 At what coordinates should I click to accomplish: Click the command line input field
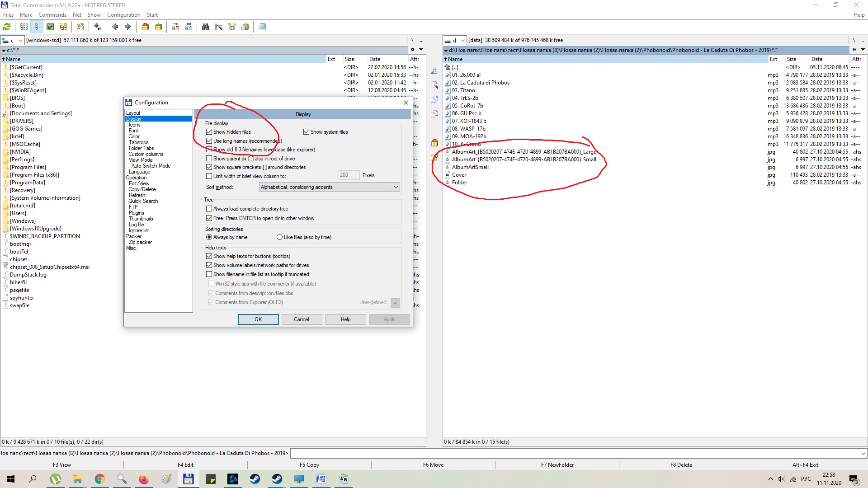(574, 453)
